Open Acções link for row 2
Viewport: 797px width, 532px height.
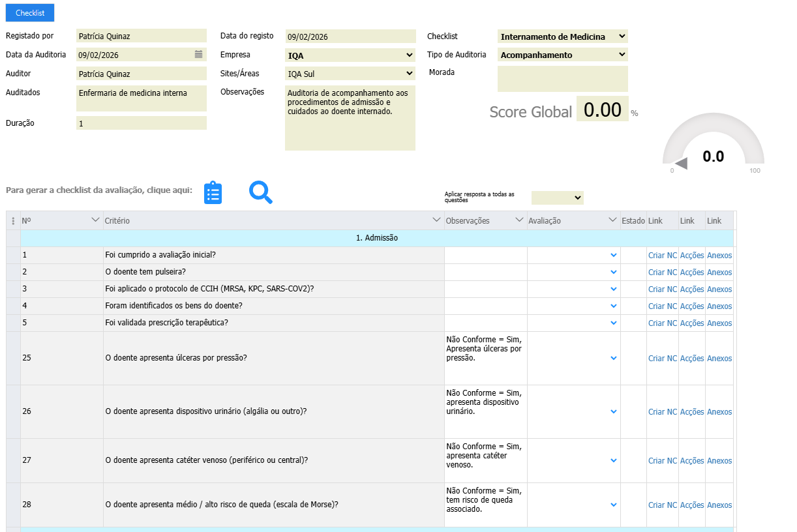(x=692, y=273)
